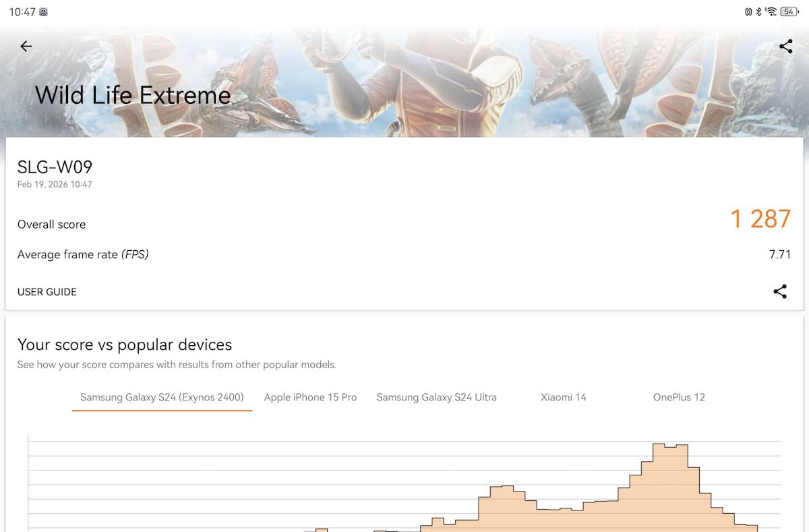
Task: Share the result from the SLG-W09 card
Action: click(x=780, y=292)
